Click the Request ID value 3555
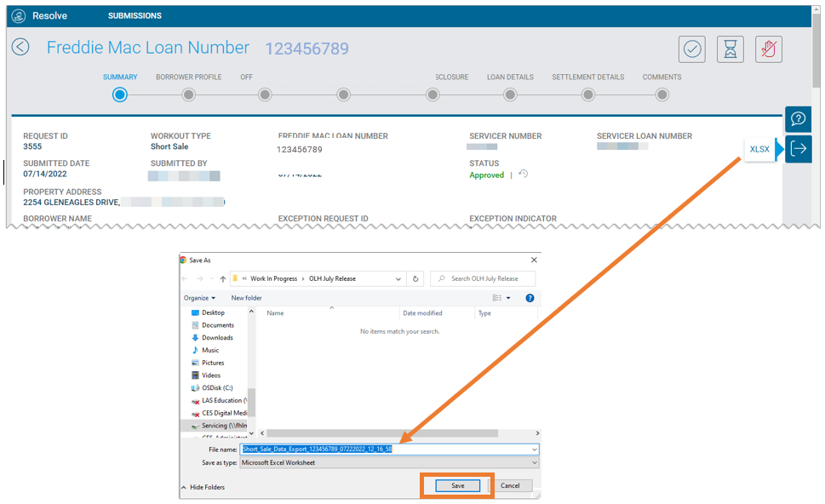Screen dimensions: 825x504 pos(32,146)
